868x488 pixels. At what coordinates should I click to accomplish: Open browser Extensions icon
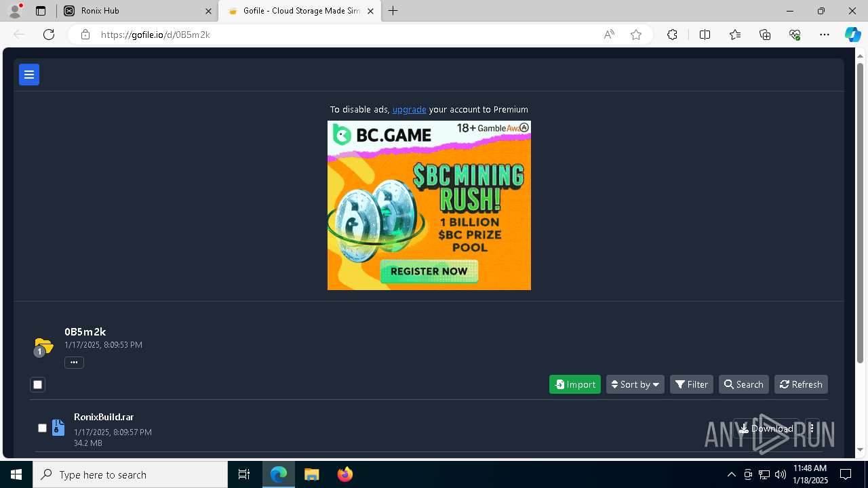pos(672,35)
